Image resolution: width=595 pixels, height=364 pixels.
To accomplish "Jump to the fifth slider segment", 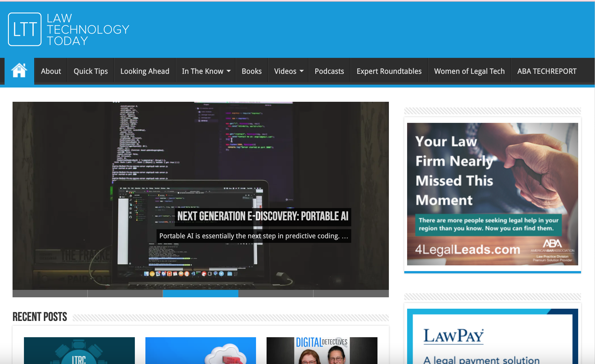I will [x=351, y=294].
